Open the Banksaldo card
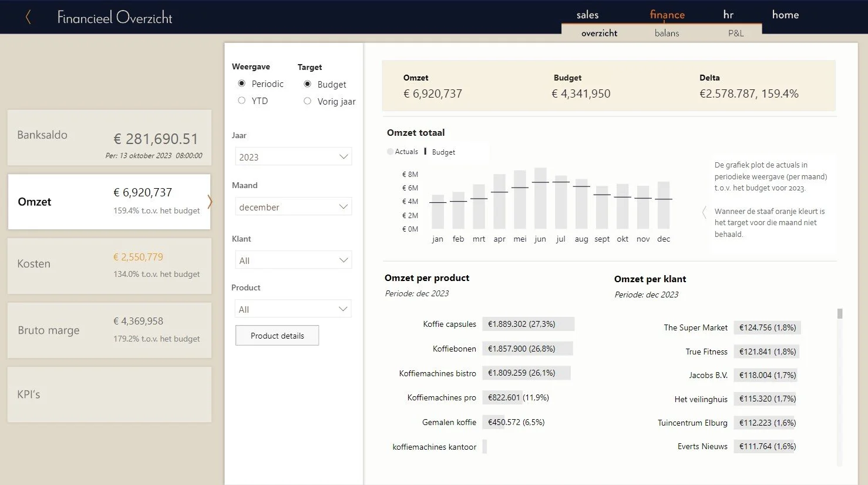Screen dimensions: 868x485 (x=109, y=138)
